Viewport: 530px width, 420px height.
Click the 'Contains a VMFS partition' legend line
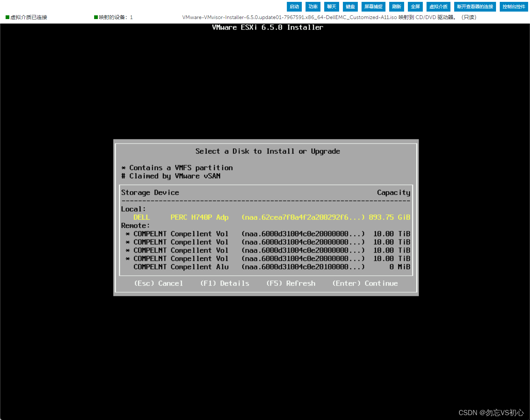[177, 168]
